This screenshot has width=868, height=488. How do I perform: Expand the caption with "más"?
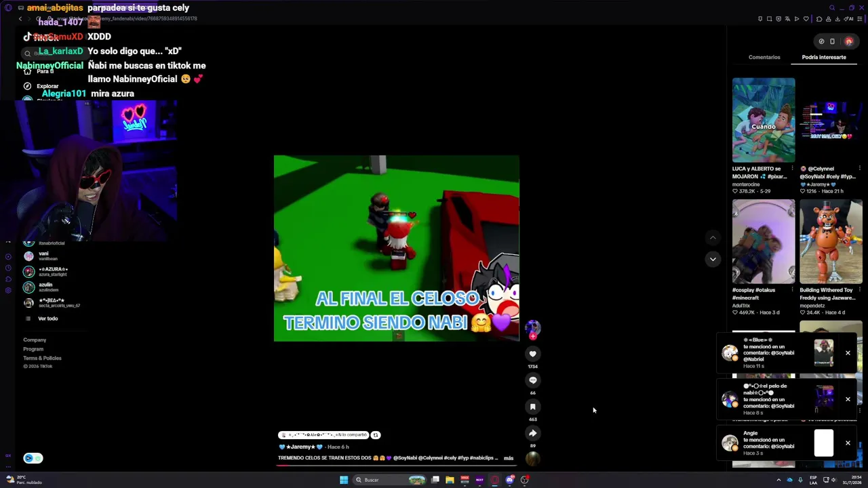pyautogui.click(x=509, y=458)
